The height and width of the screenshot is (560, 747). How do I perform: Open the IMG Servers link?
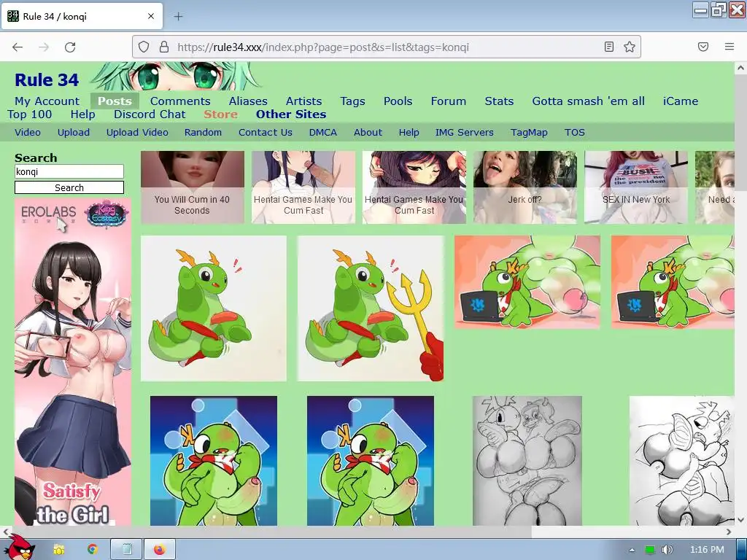click(465, 133)
